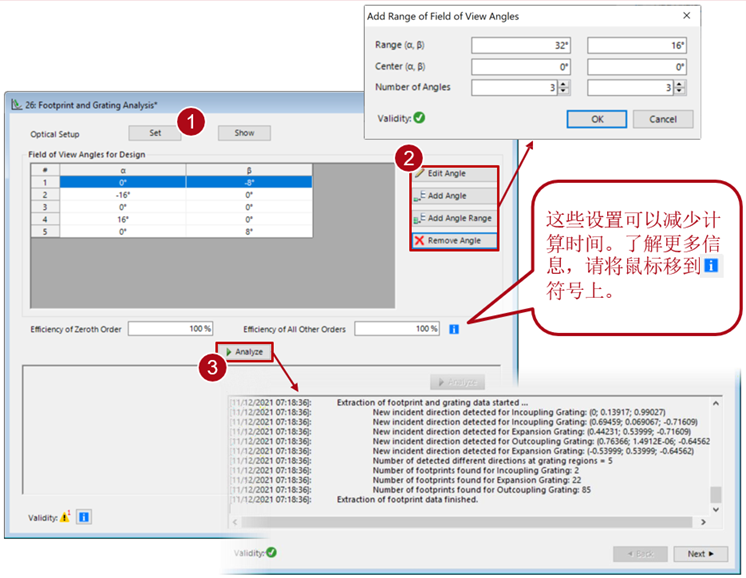Click the α column header in angle table
This screenshot has height=578, width=746.
point(123,170)
